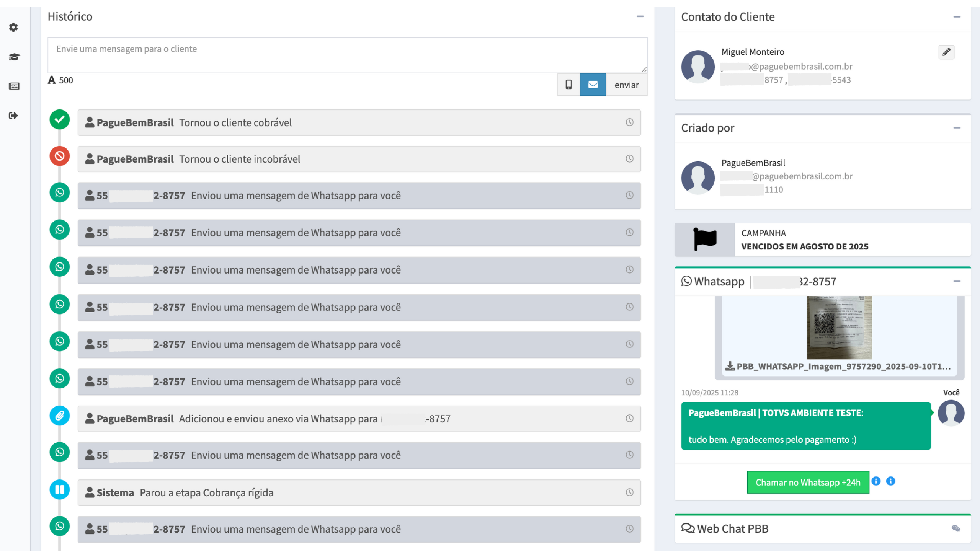This screenshot has height=551, width=980.
Task: Click the logout arrow sidebar icon
Action: click(x=13, y=116)
